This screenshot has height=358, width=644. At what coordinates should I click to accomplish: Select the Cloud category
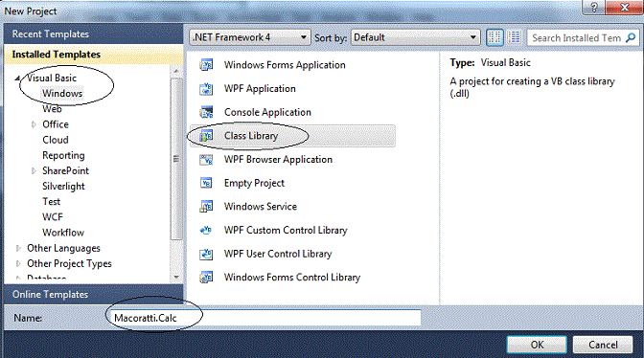click(56, 140)
